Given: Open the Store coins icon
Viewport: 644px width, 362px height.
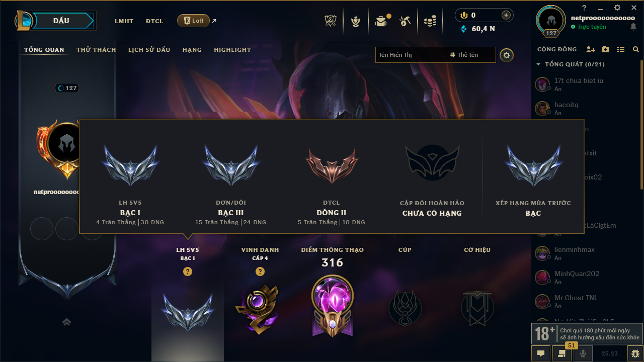Looking at the screenshot, I should tap(430, 21).
